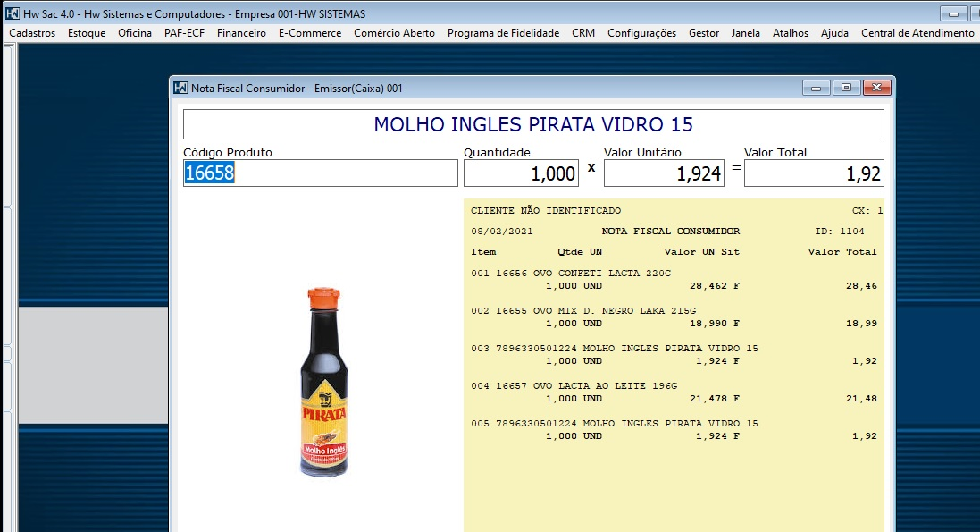This screenshot has width=980, height=532.
Task: Click unit value 28,462 F on receipt
Action: pyautogui.click(x=715, y=286)
